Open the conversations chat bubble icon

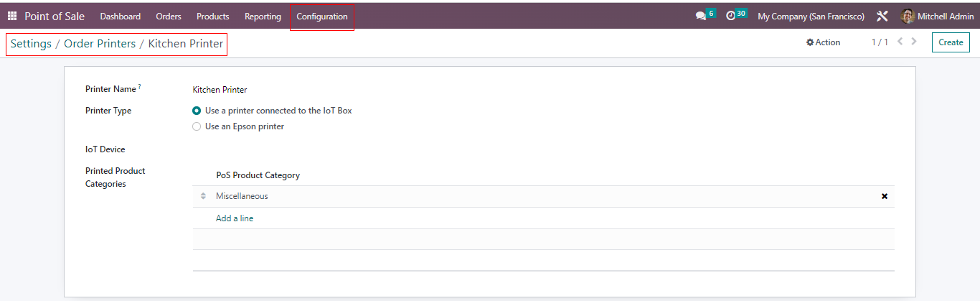point(701,16)
